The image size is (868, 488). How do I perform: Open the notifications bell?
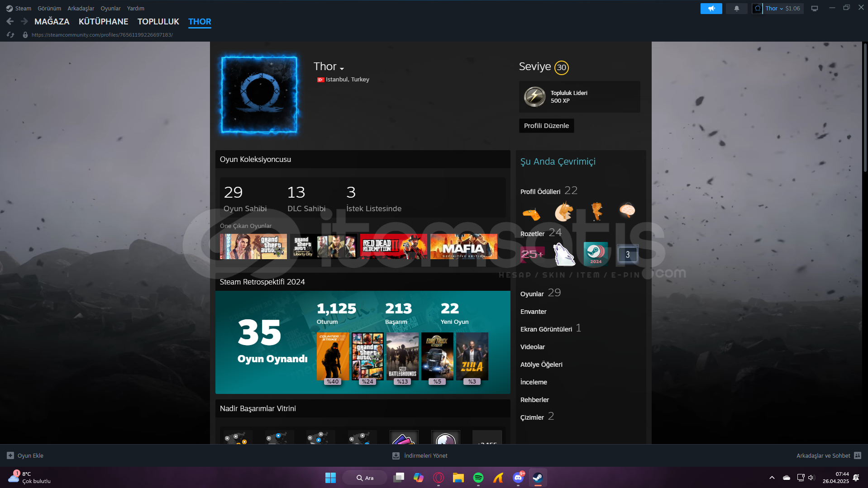tap(736, 8)
